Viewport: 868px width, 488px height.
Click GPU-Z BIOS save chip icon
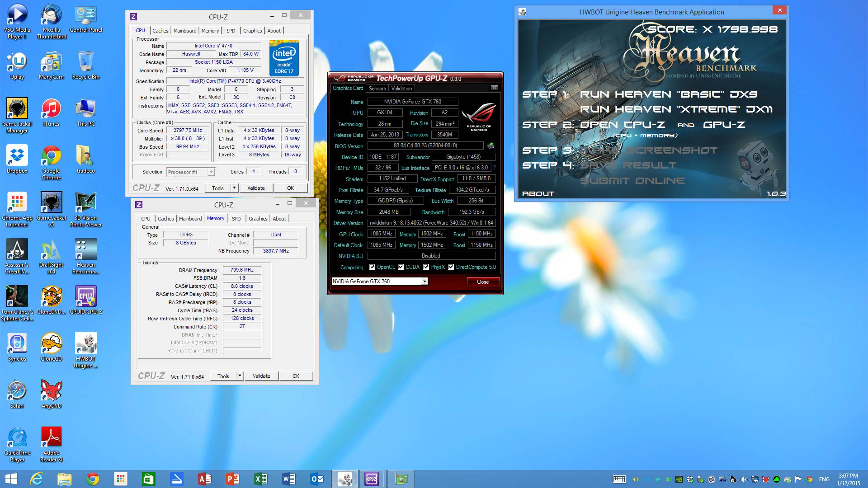491,145
